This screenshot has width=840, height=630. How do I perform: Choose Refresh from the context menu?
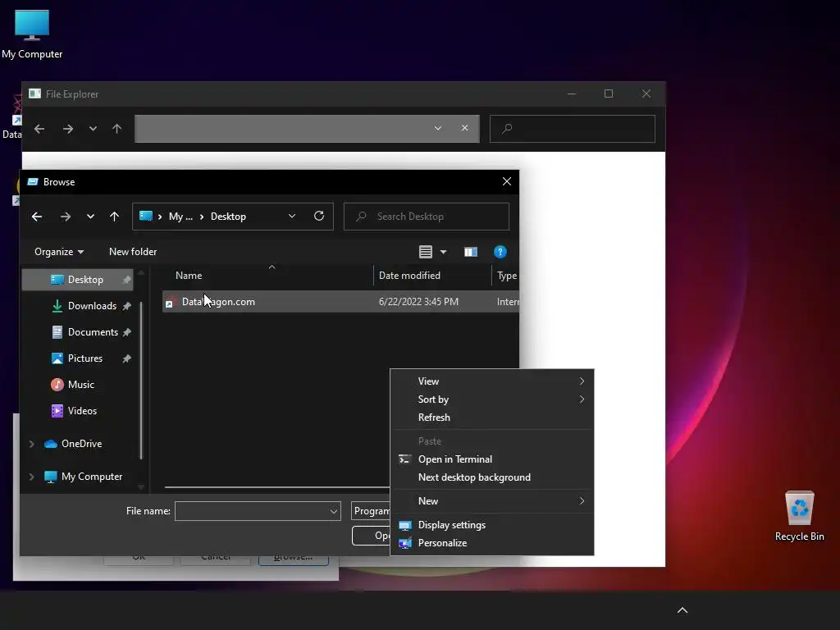(x=492, y=418)
